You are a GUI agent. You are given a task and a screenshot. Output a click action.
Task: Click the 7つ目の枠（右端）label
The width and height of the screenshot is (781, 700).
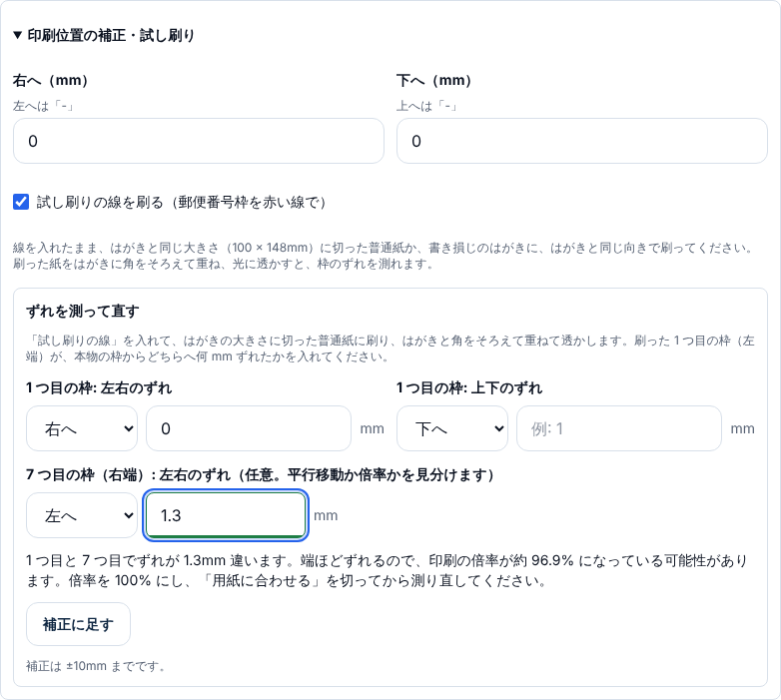tap(260, 475)
